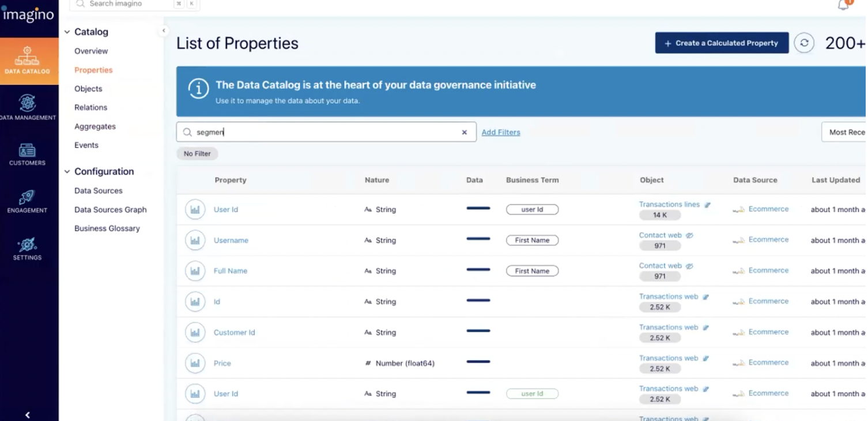The height and width of the screenshot is (421, 868).
Task: Open Ecommerce data source in Username row
Action: [768, 240]
